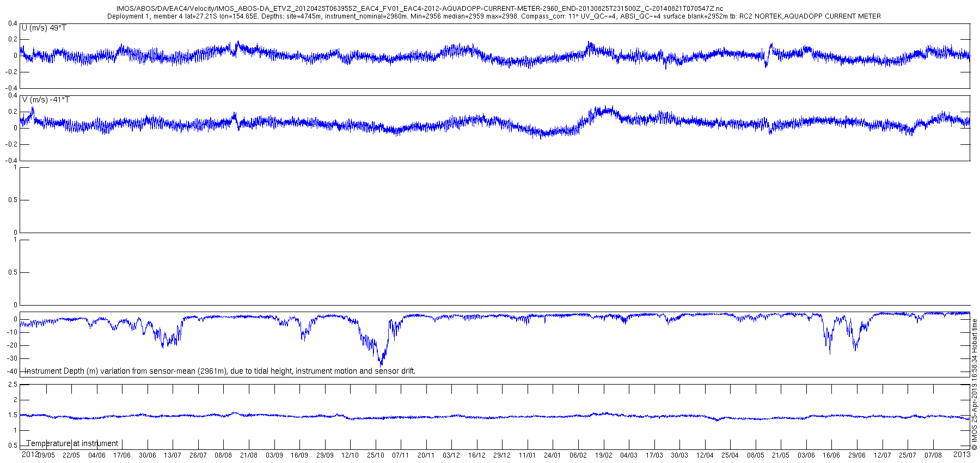This screenshot has width=980, height=463.
Task: Click the '12/07' date tick label
Action: coord(883,455)
